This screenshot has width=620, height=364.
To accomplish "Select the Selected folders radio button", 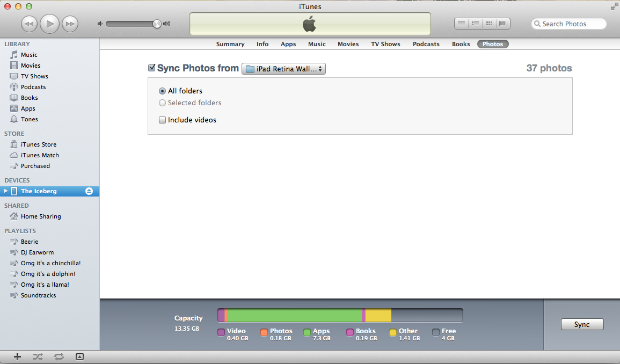I will (x=162, y=103).
